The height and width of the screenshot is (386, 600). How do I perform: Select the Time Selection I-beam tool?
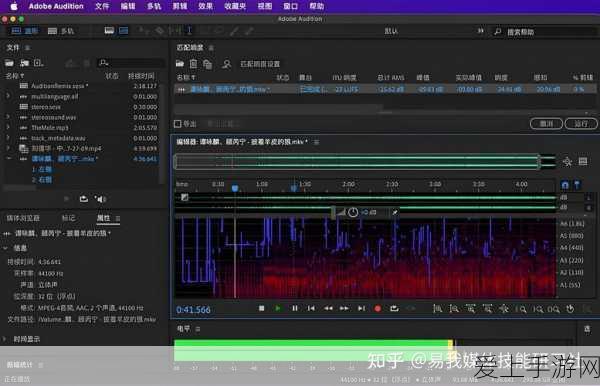189,31
